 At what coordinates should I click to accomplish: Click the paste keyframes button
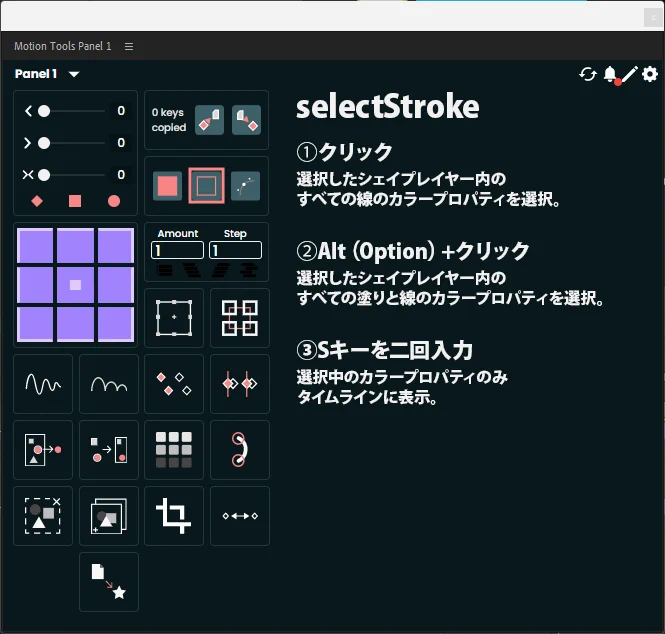tap(246, 120)
